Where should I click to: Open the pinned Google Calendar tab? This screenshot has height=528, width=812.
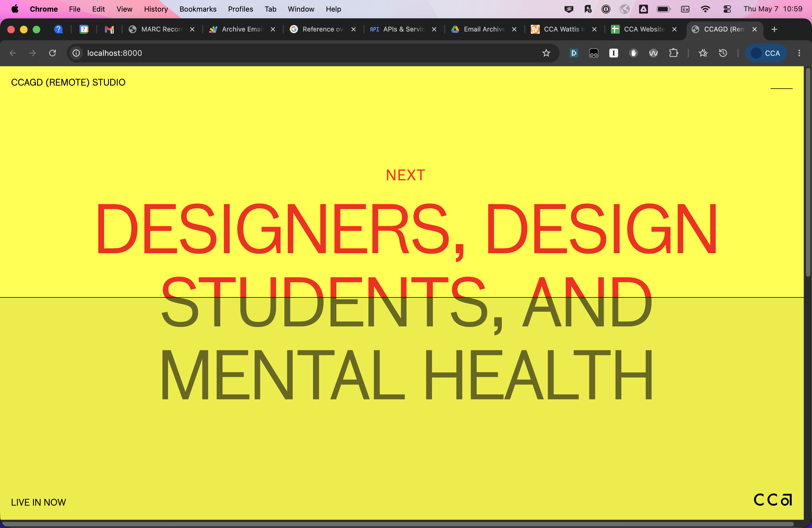(x=84, y=29)
